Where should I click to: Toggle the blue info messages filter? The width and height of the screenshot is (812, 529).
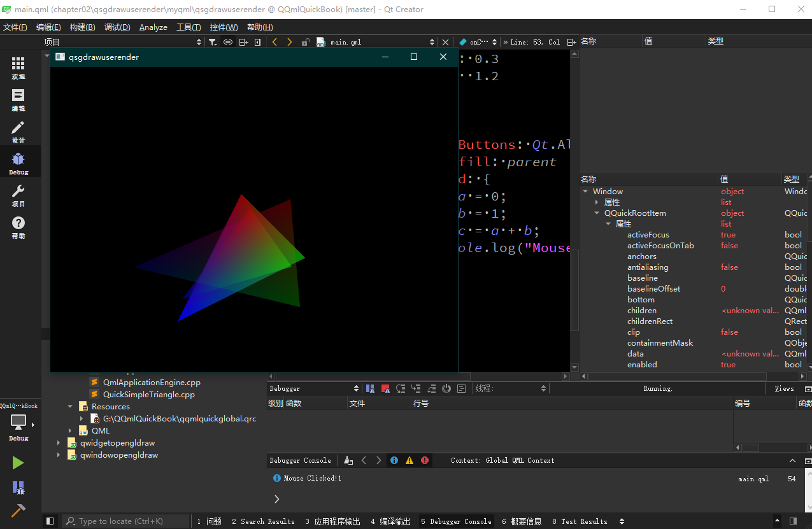[394, 460]
